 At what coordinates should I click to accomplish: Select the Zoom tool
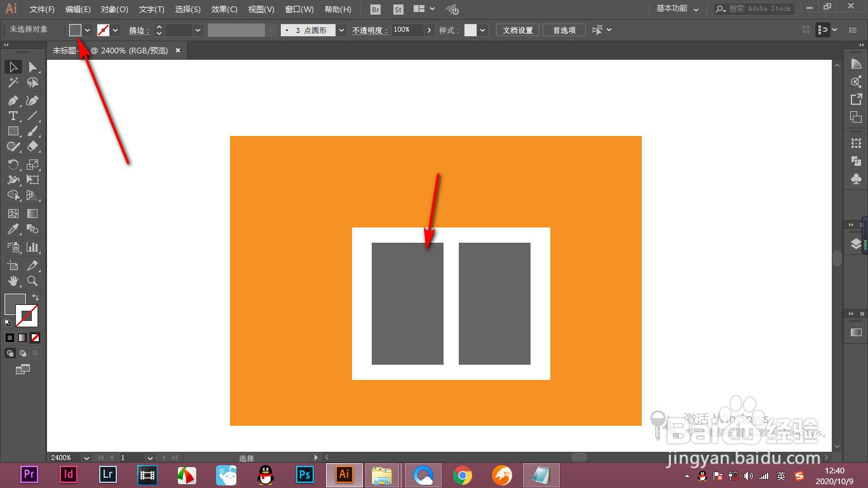point(32,281)
